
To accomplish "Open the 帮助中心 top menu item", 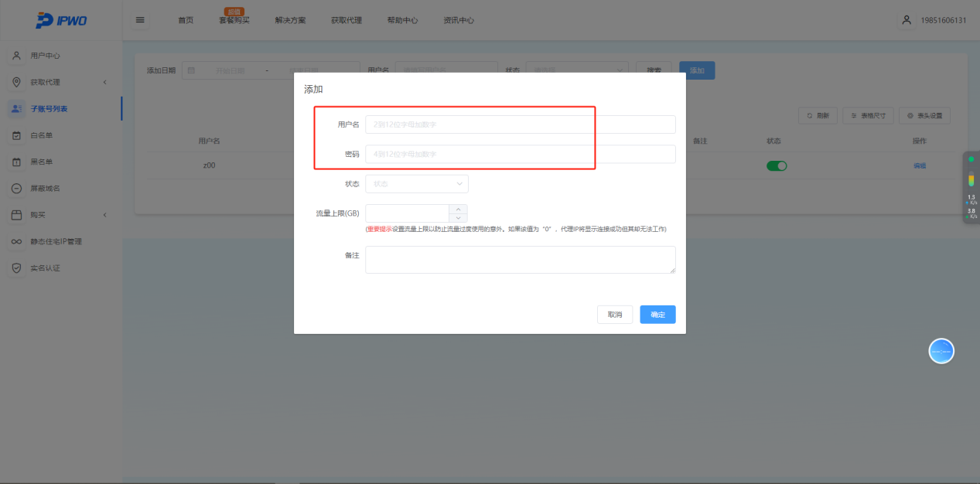I will (402, 21).
